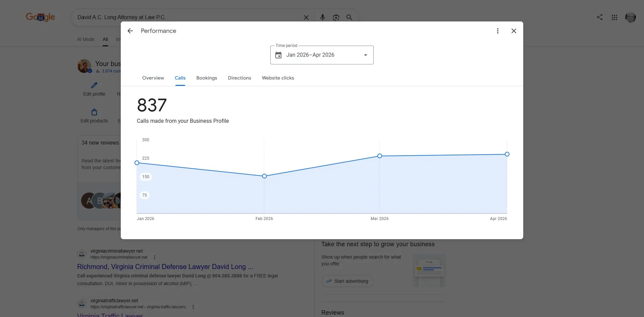The width and height of the screenshot is (644, 317).
Task: Click the 837 calls total number
Action: [152, 105]
